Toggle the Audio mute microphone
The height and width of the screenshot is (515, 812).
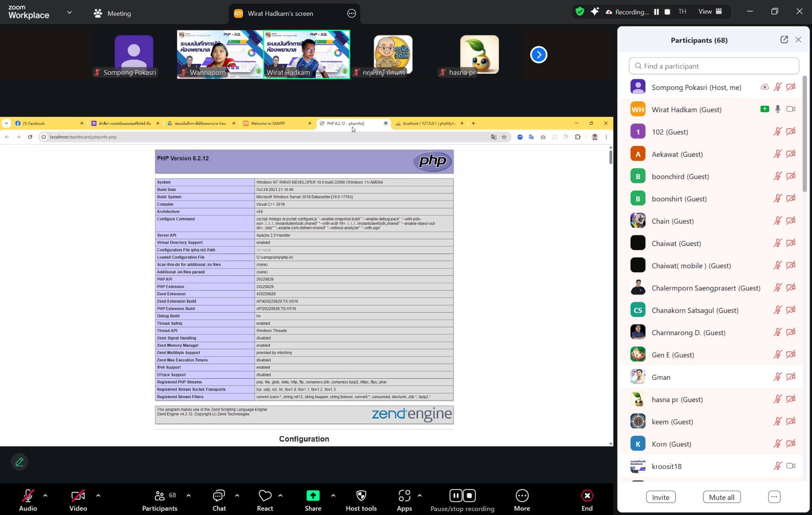(28, 496)
